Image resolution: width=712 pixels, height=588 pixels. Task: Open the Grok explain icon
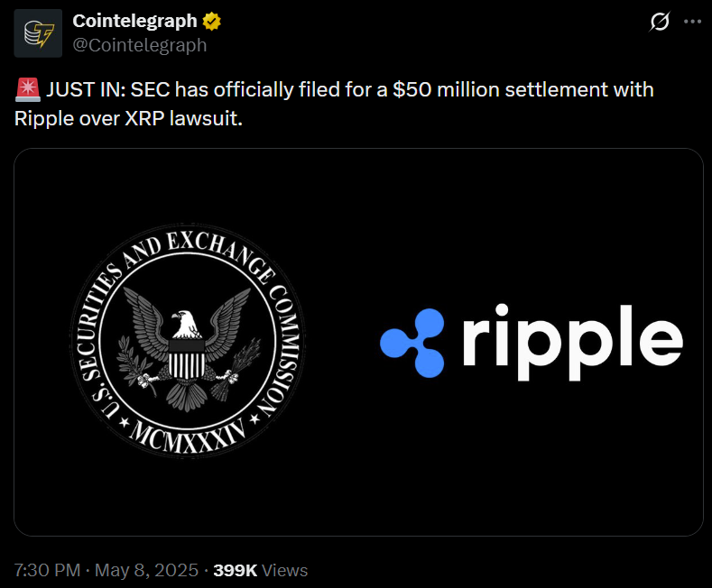point(660,22)
